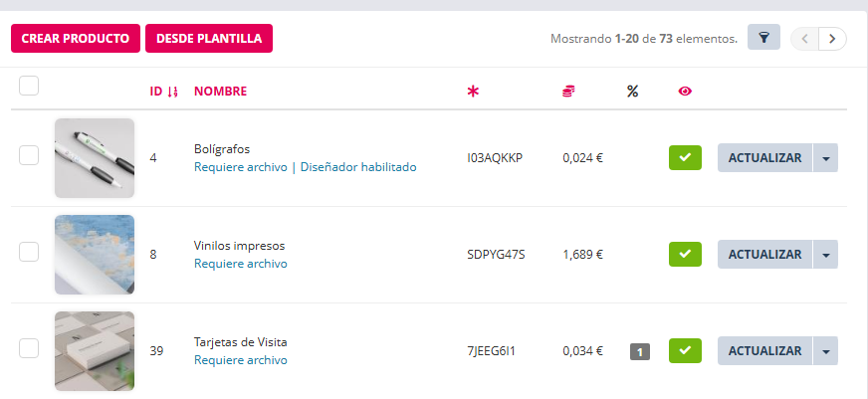Expand Tarjetas de Visita Actualizar dropdown
The width and height of the screenshot is (868, 399).
(x=825, y=351)
